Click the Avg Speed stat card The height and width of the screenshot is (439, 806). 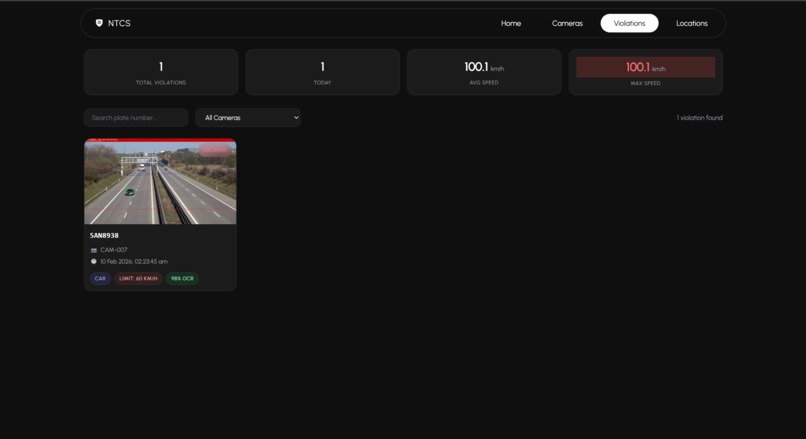(484, 72)
